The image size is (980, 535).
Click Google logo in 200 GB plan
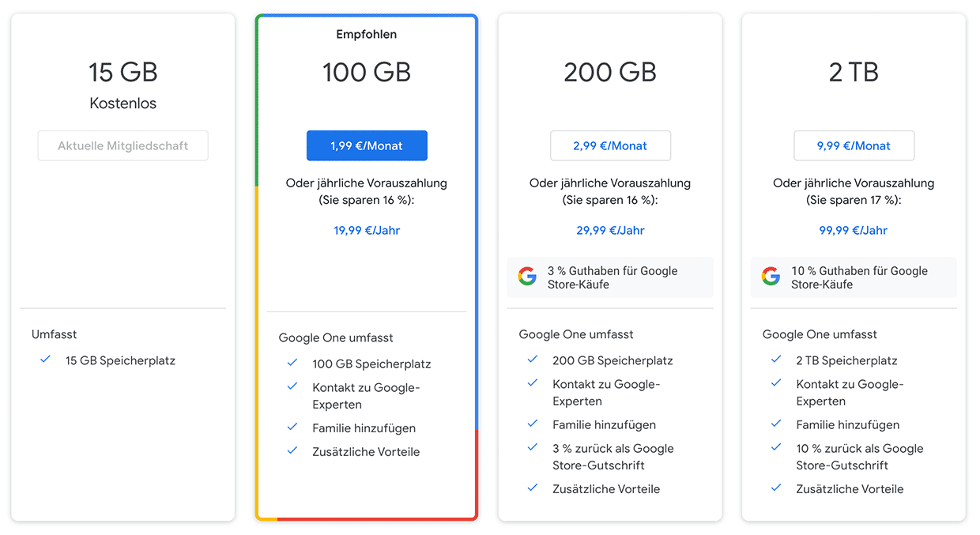pyautogui.click(x=527, y=276)
